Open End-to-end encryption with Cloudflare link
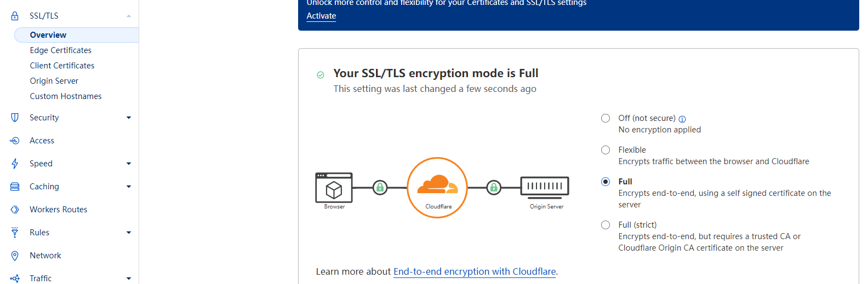Viewport: 868px width, 284px height. pos(475,271)
